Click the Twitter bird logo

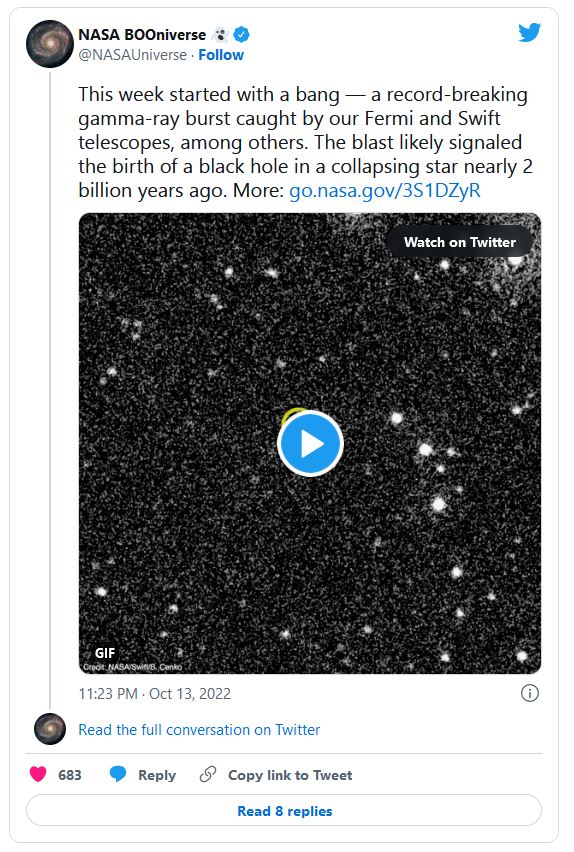pos(529,33)
